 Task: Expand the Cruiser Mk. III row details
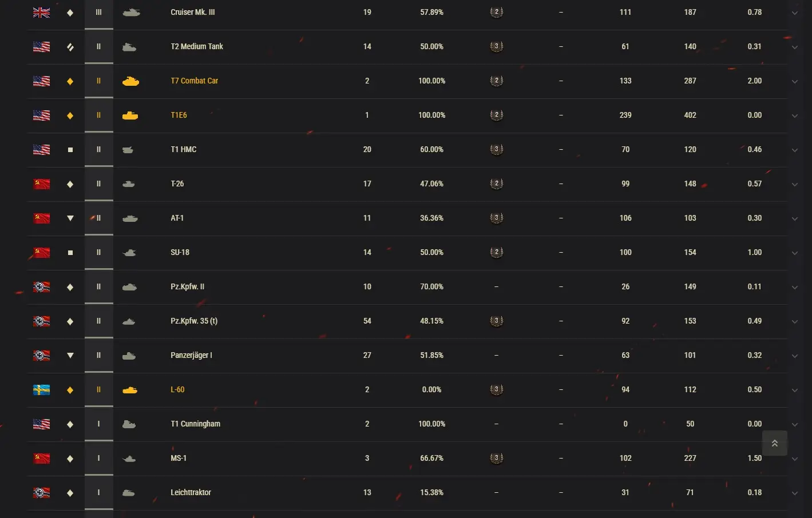click(x=794, y=13)
